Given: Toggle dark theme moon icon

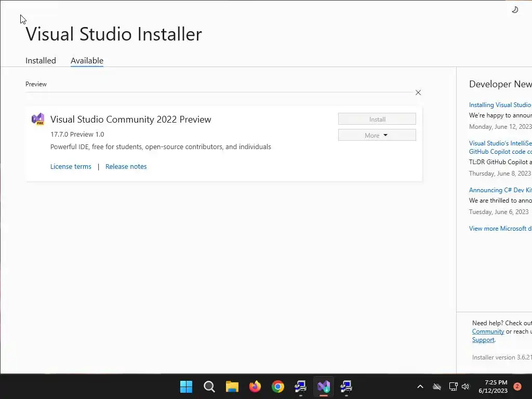Looking at the screenshot, I should [515, 10].
